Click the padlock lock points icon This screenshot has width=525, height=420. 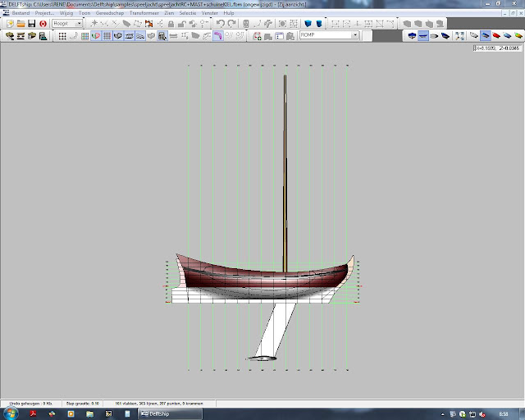(x=171, y=24)
